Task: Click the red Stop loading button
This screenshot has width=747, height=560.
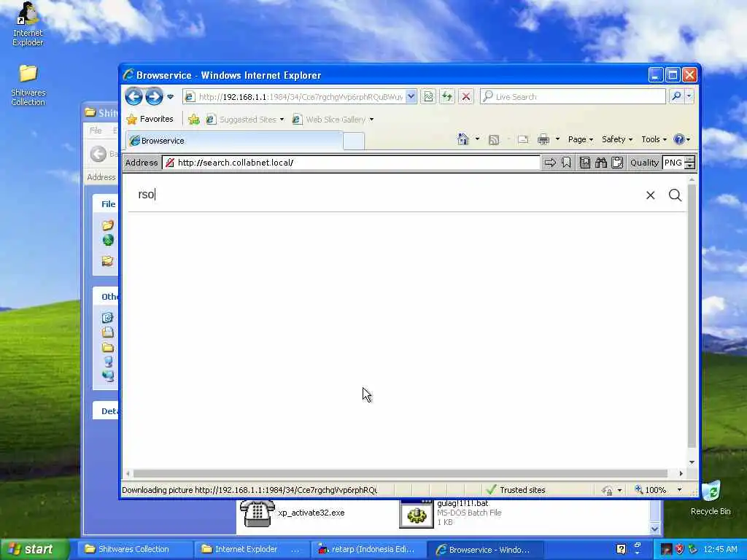Action: pyautogui.click(x=466, y=97)
